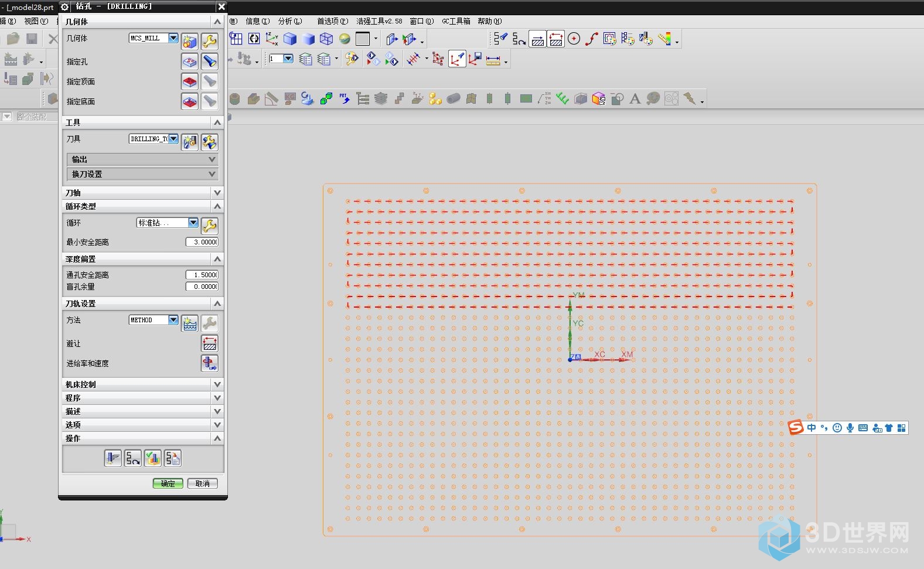Click the red curve path icon
The height and width of the screenshot is (569, 924).
(592, 39)
